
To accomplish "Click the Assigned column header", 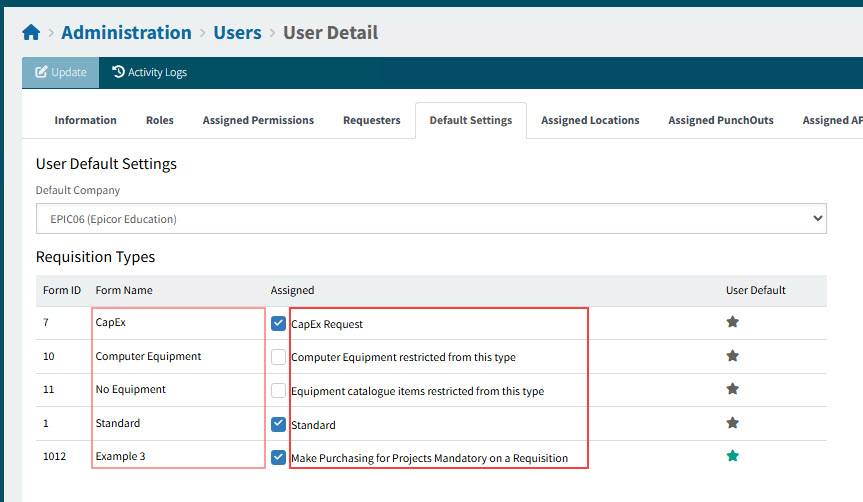I will [x=292, y=290].
